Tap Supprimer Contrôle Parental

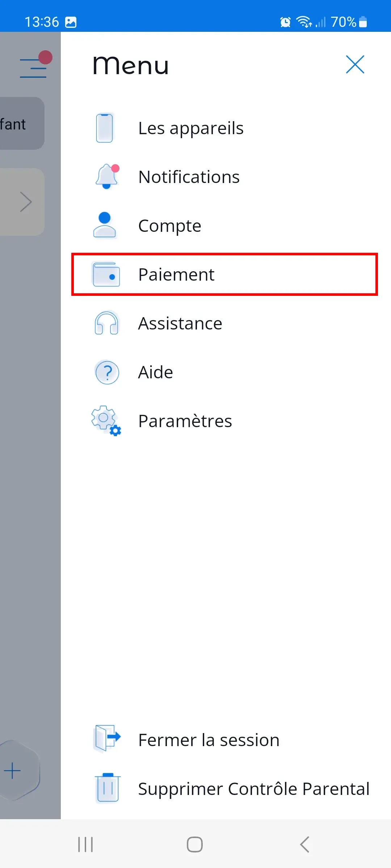pos(254,789)
